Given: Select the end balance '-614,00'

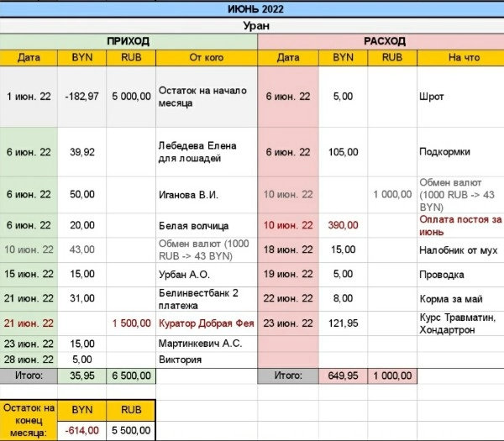Looking at the screenshot, I should click(x=82, y=430).
